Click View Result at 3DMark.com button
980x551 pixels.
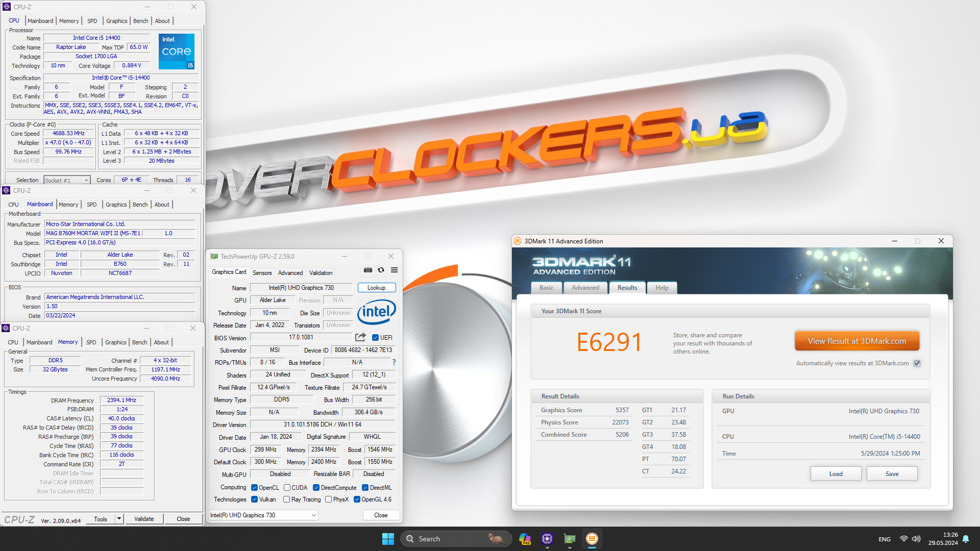[857, 341]
